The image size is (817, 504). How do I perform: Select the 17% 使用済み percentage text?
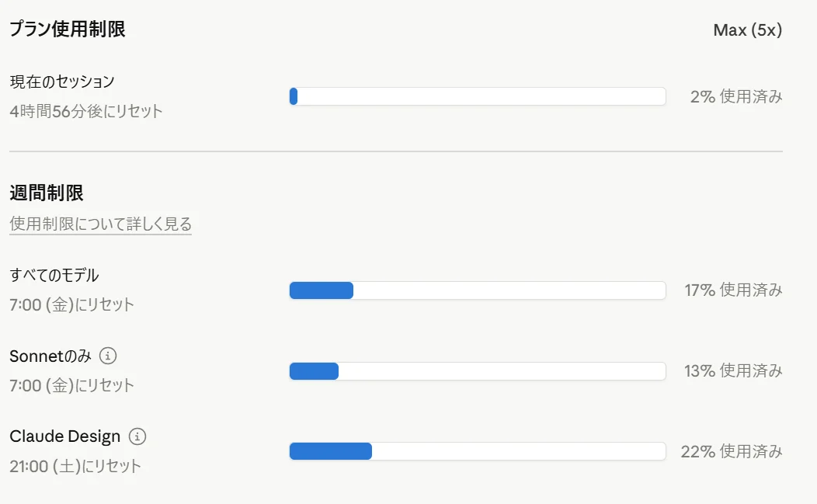tap(733, 290)
